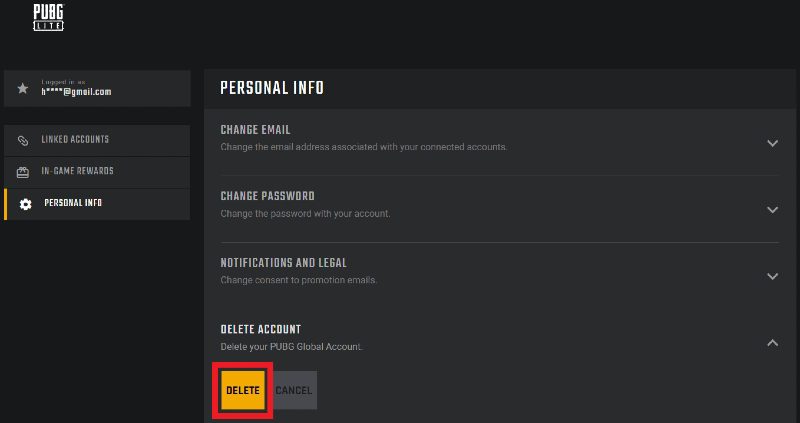
Task: Open Linked Accounts menu item
Action: coord(75,140)
